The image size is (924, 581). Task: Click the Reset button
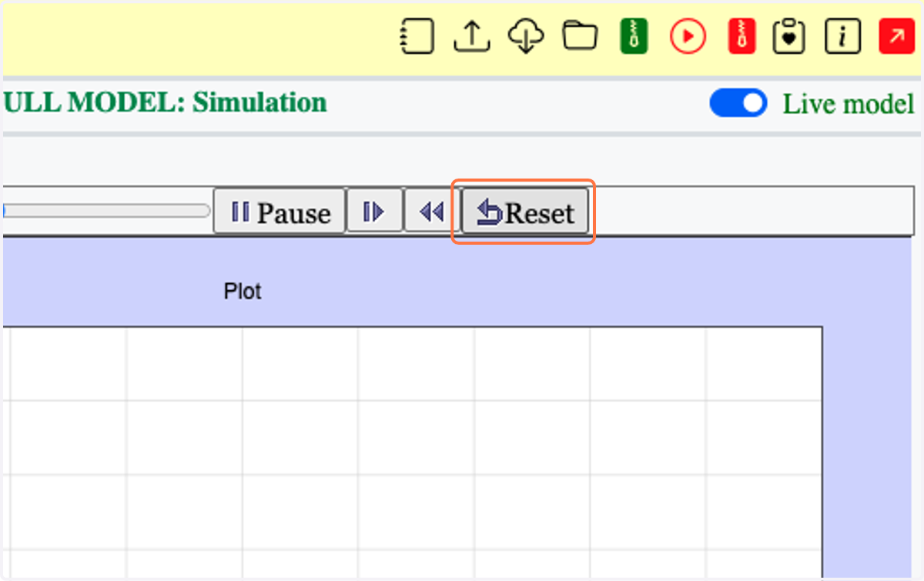pos(525,212)
